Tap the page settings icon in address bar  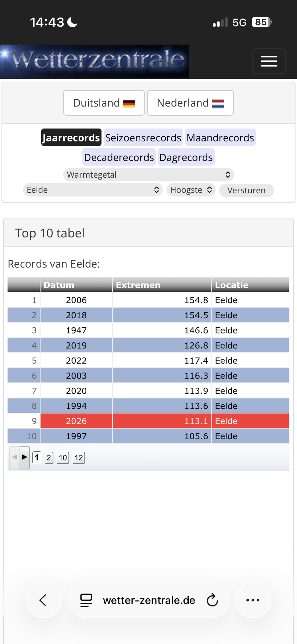(86, 600)
